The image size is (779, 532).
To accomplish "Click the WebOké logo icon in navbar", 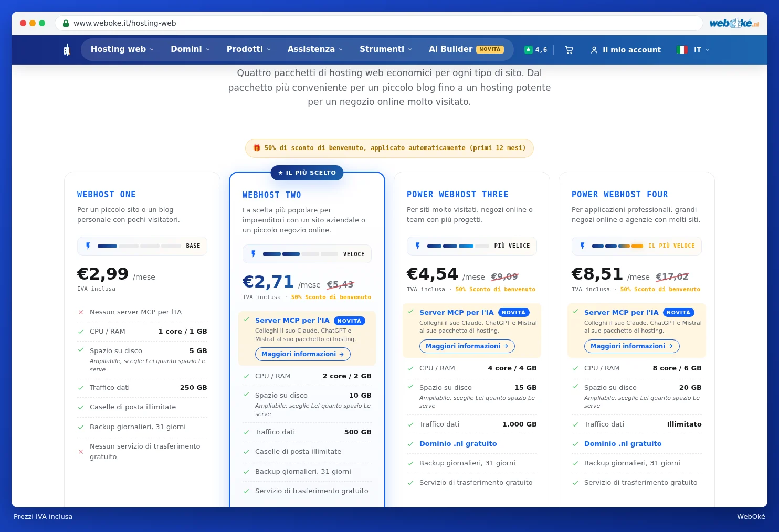I will point(67,50).
